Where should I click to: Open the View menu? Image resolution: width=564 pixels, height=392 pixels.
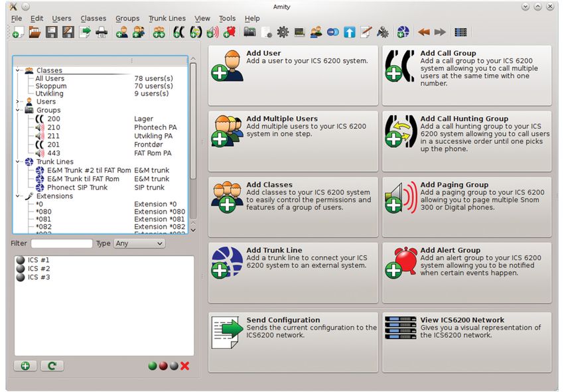tap(202, 19)
